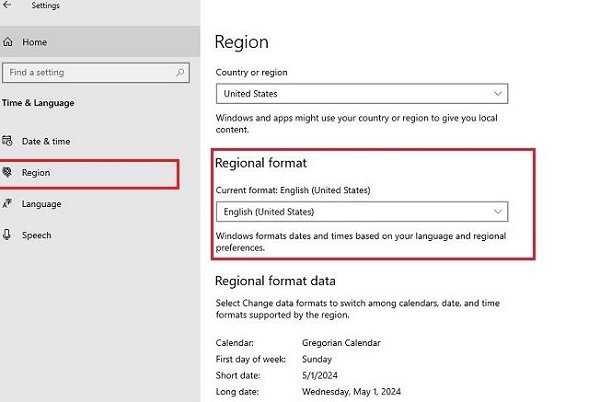Focus the Find a setting search field

pos(88,73)
